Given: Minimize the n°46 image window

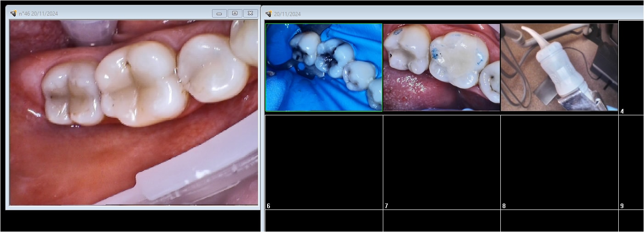Looking at the screenshot, I should click(219, 13).
